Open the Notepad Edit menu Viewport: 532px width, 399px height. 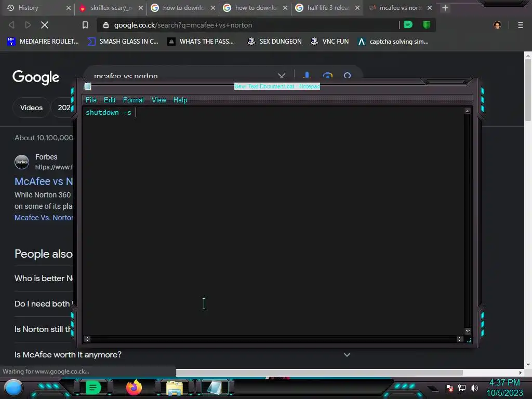pos(110,100)
